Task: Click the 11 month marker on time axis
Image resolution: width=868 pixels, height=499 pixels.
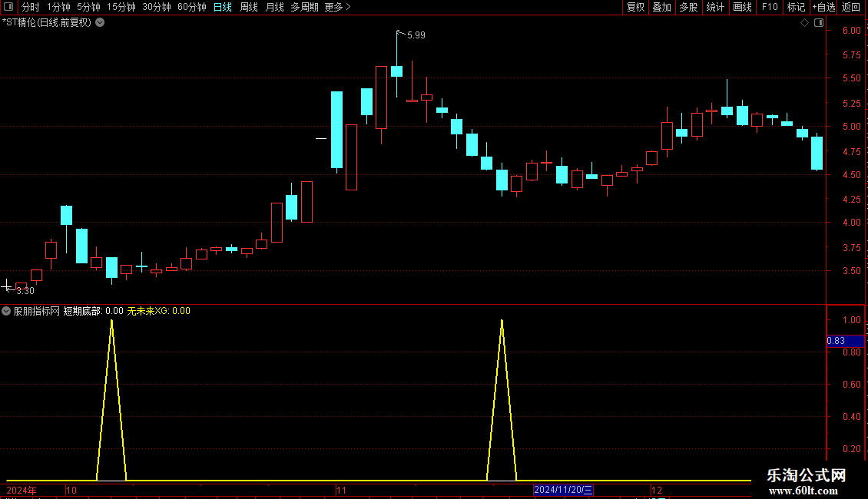Action: (342, 490)
